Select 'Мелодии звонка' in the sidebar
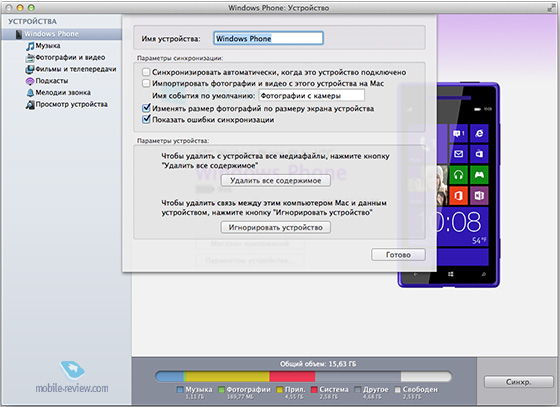 [63, 93]
